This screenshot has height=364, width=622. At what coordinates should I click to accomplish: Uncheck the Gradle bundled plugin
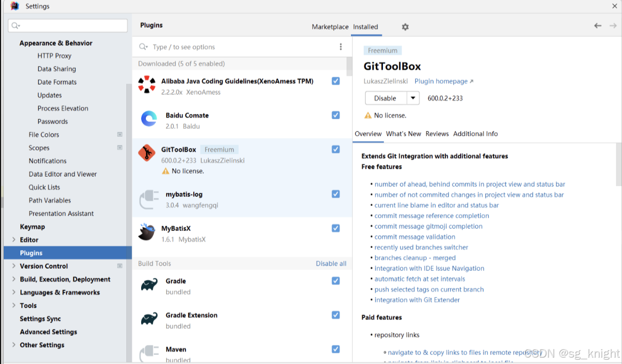point(335,281)
